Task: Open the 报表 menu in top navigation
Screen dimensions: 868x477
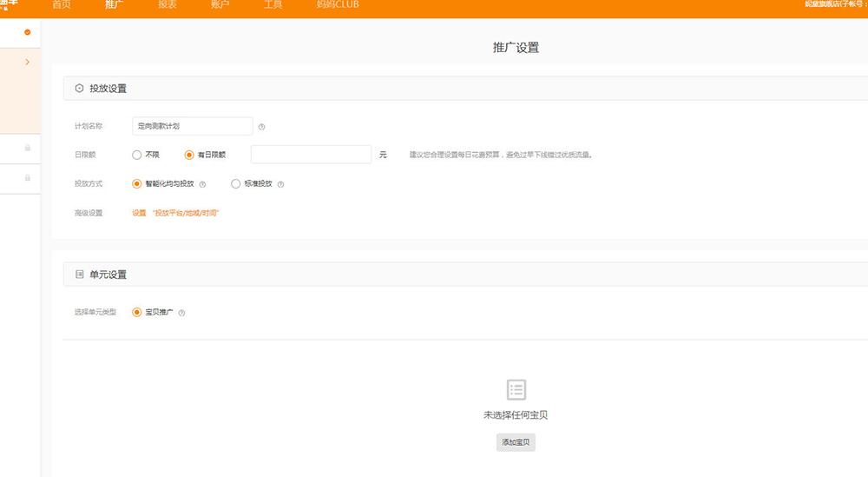Action: 168,5
